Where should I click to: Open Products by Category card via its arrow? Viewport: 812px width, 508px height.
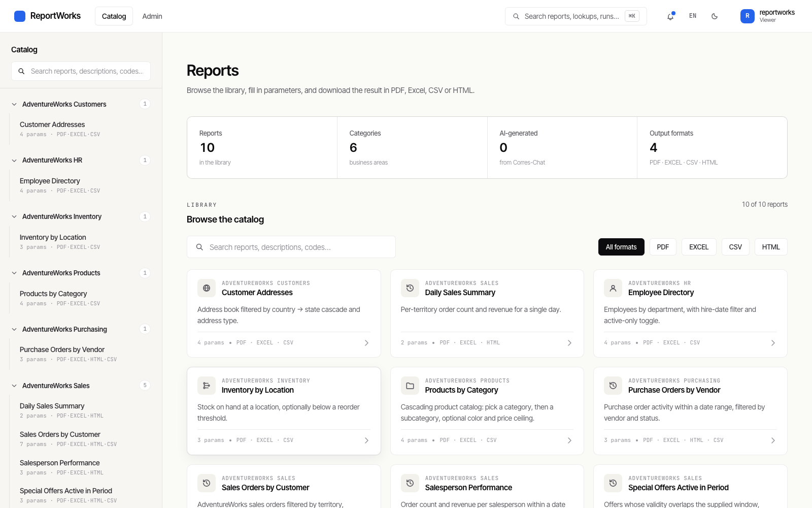point(569,440)
